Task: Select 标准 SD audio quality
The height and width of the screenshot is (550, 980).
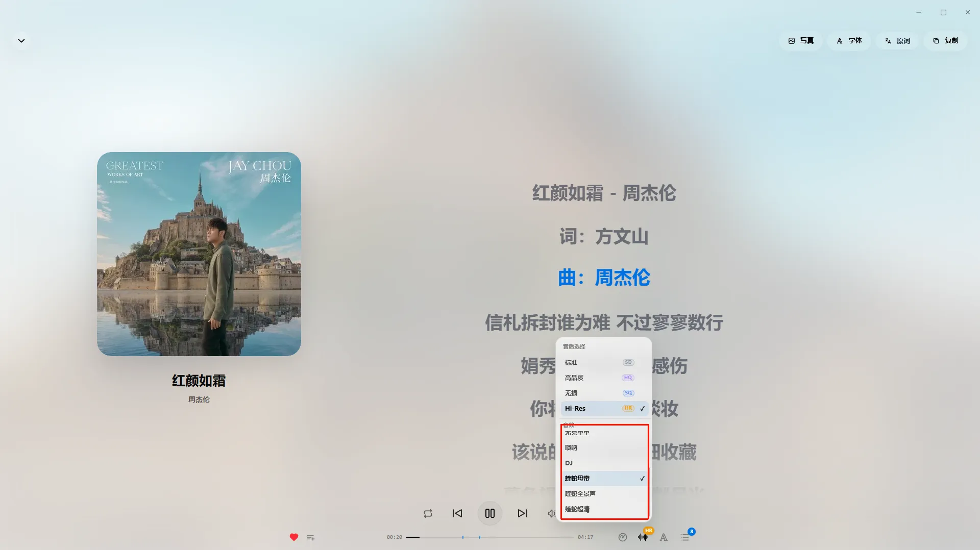Action: click(604, 363)
